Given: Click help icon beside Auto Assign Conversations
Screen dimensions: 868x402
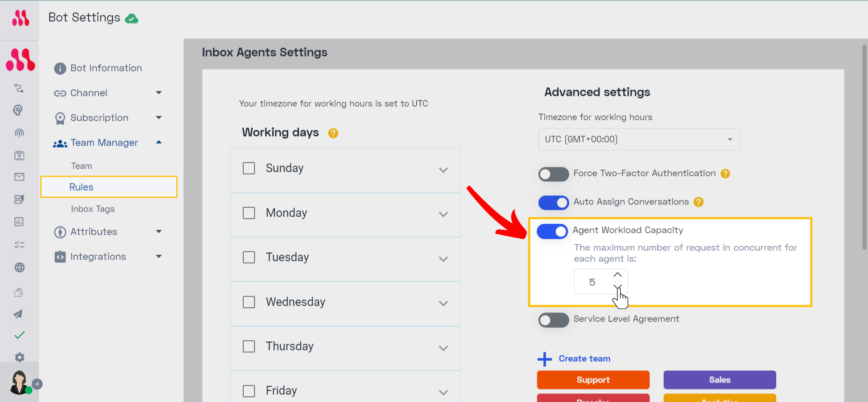Looking at the screenshot, I should (x=698, y=202).
